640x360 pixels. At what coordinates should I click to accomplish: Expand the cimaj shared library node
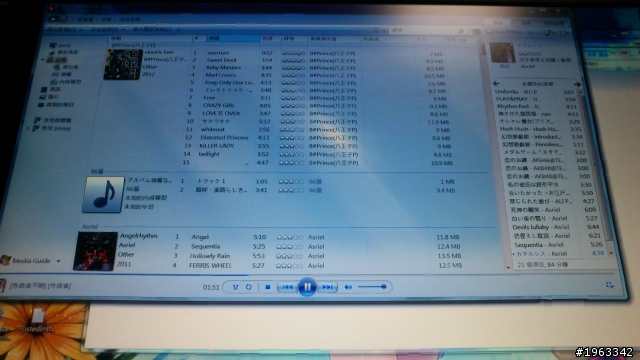coord(28,129)
